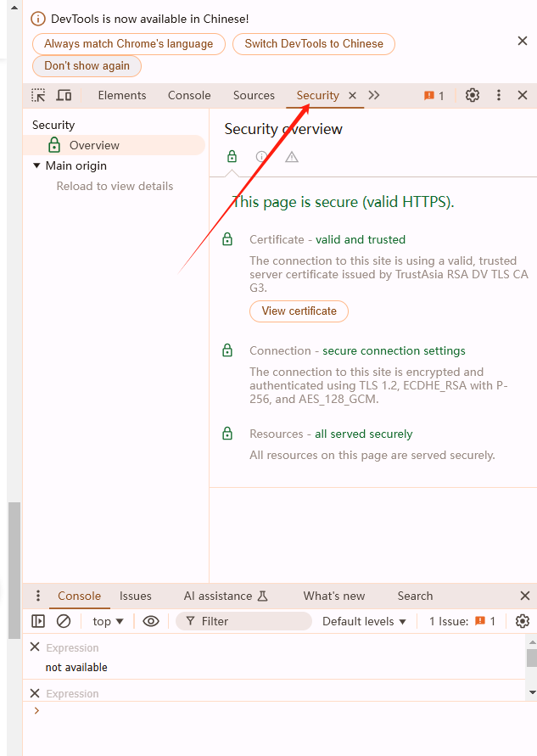Click the live expressions scrollbar thumb

[532, 658]
